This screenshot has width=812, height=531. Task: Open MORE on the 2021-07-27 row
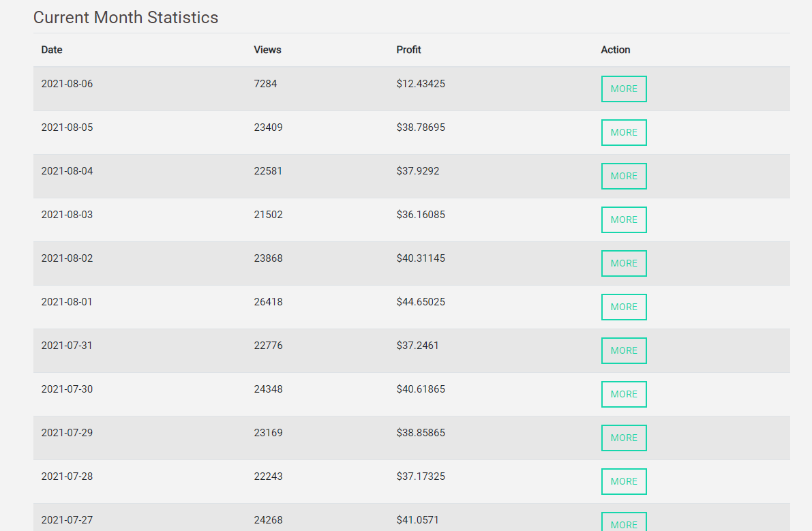(x=624, y=521)
